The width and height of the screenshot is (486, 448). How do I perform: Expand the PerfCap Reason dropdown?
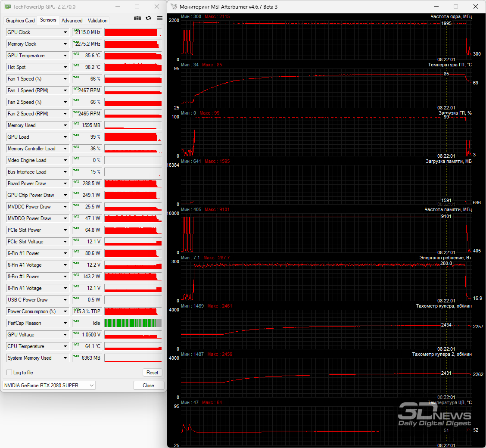pos(65,323)
